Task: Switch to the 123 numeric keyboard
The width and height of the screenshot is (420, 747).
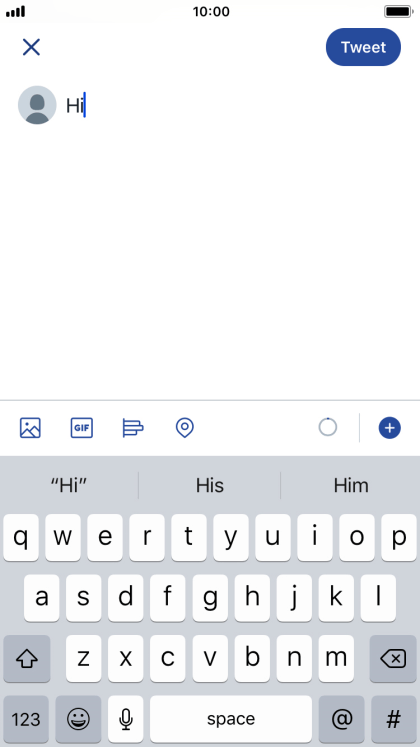Action: pos(26,718)
